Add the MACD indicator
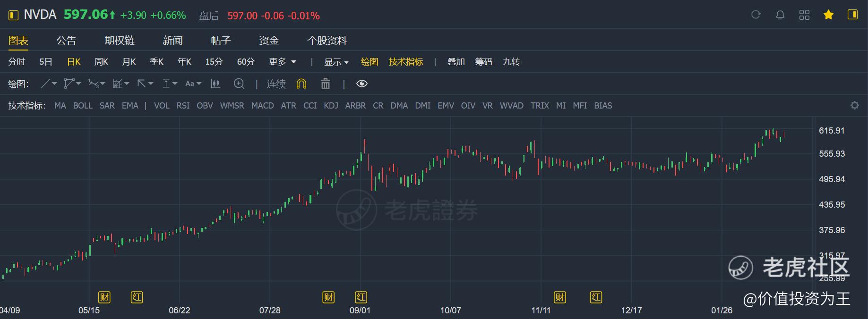This screenshot has width=868, height=319. [x=263, y=106]
